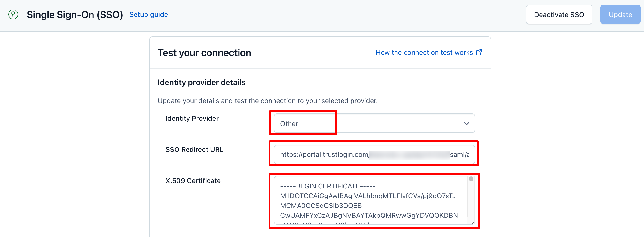
Task: Click the Identity Provider field label
Action: click(x=192, y=118)
